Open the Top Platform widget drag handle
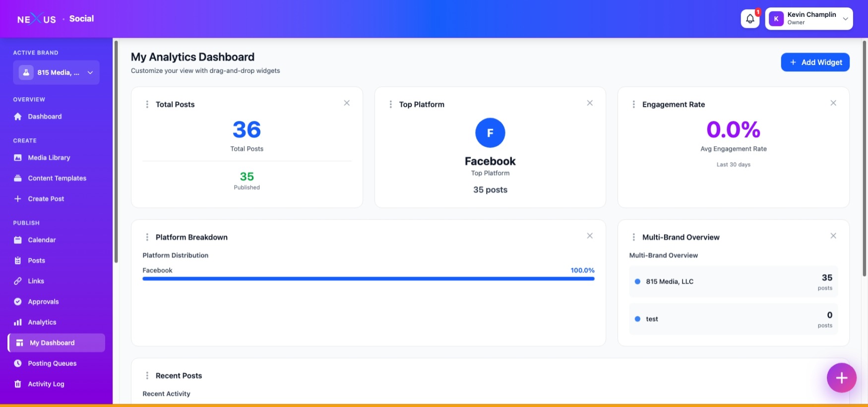 pyautogui.click(x=390, y=105)
